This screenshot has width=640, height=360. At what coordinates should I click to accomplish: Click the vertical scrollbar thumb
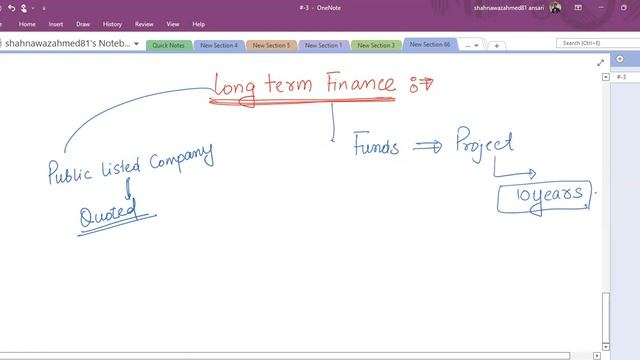click(606, 317)
